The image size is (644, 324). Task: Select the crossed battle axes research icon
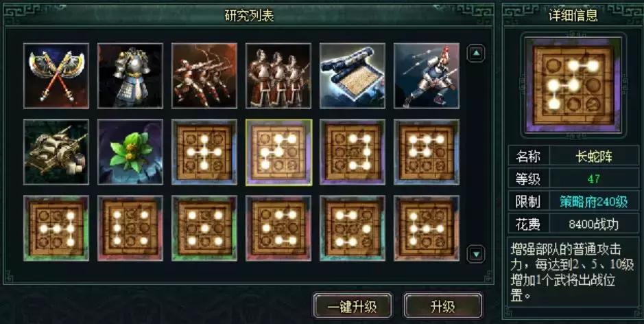(x=56, y=76)
